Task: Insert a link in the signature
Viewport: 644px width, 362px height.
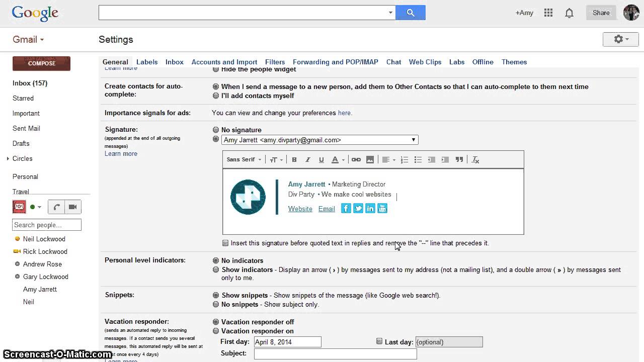Action: click(356, 160)
